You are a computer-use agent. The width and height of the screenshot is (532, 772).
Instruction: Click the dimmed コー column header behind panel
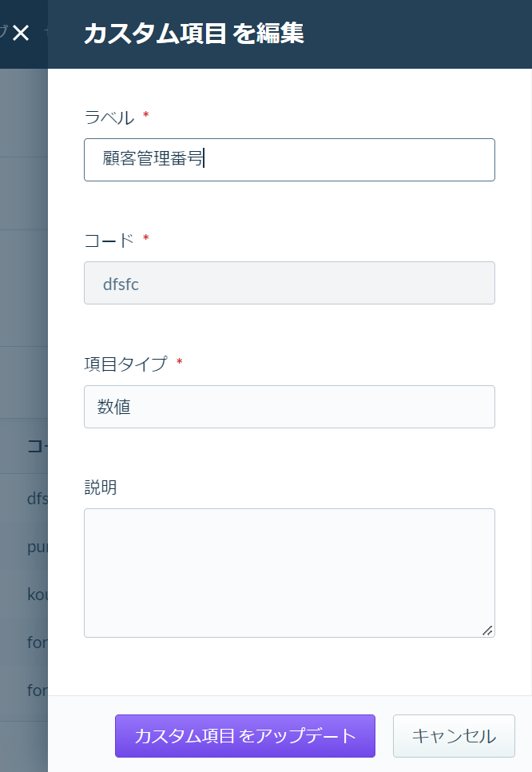point(38,446)
